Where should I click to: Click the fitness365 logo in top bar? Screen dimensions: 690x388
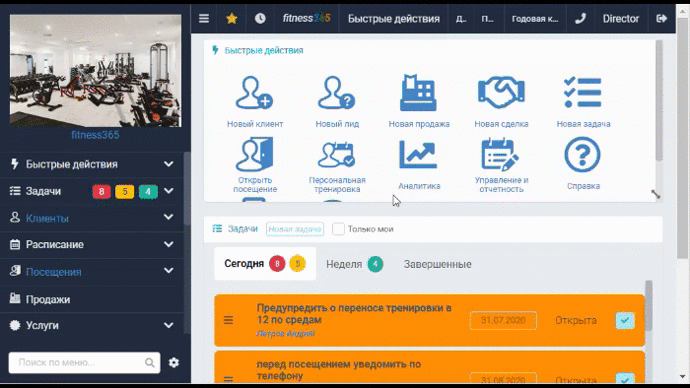coord(306,18)
